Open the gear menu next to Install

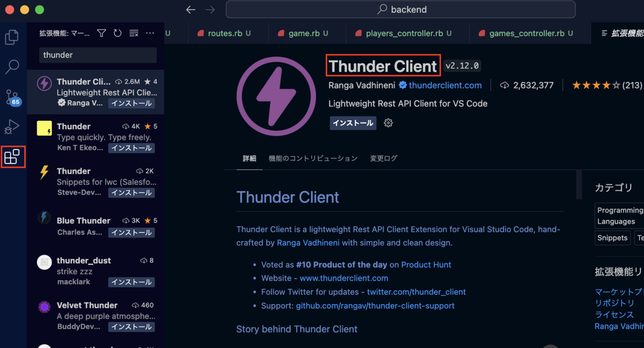pyautogui.click(x=387, y=123)
